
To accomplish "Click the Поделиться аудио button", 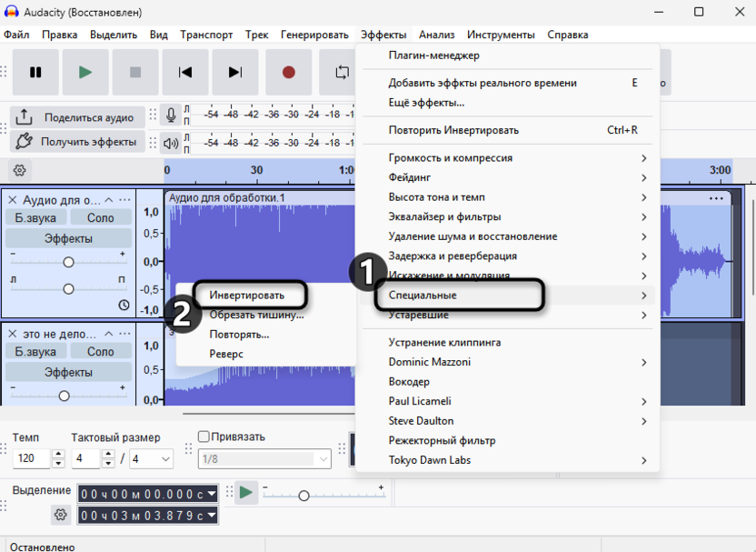I will pyautogui.click(x=77, y=117).
